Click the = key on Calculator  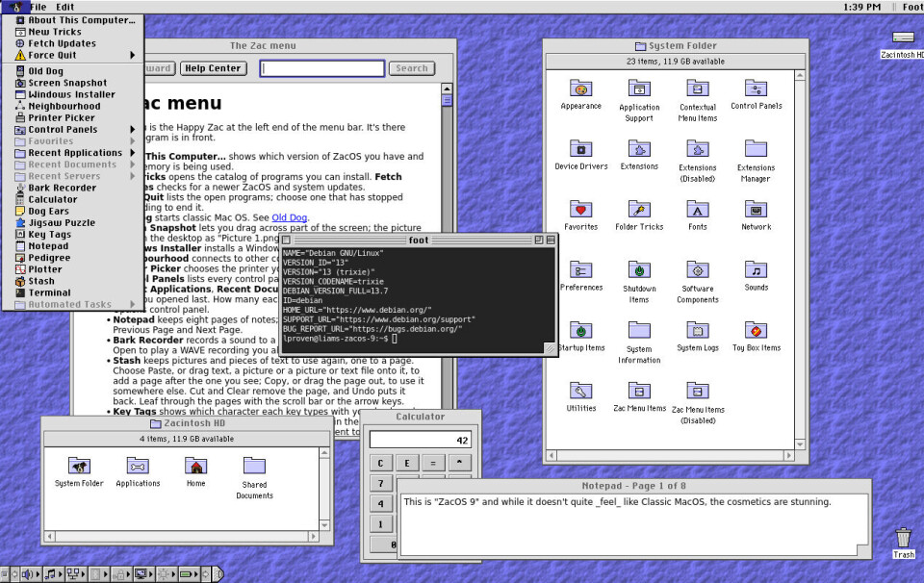click(433, 463)
